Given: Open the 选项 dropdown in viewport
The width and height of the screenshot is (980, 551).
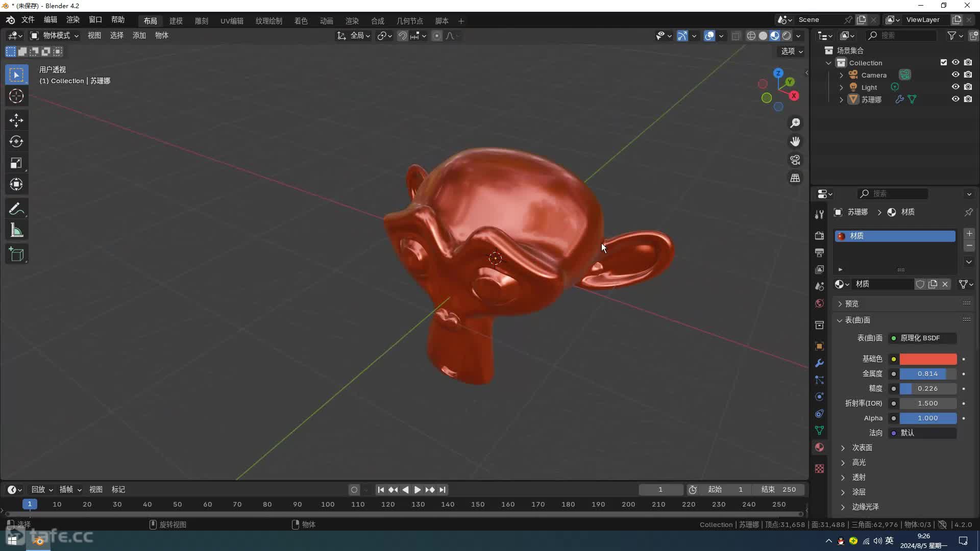Looking at the screenshot, I should 792,51.
